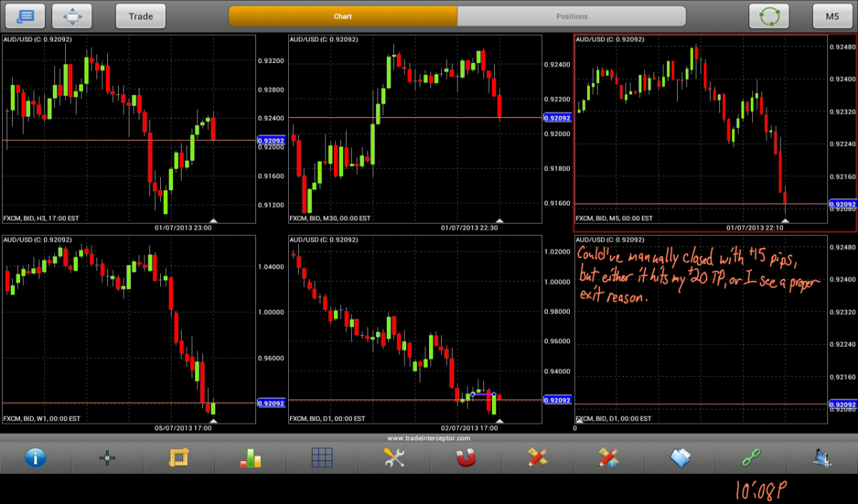
Task: Open the M5 timeframe selector
Action: pos(832,16)
